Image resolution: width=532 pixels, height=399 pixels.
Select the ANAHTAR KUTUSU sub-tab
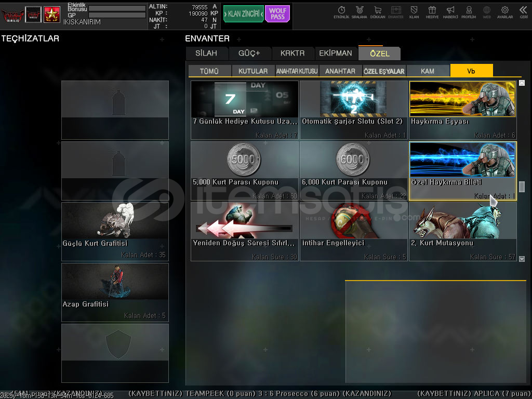click(297, 71)
